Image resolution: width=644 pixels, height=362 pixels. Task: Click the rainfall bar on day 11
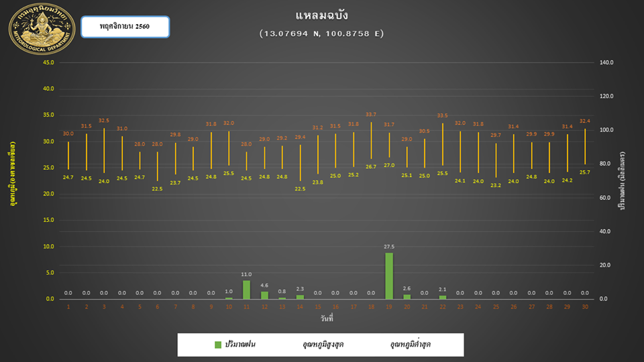(x=246, y=290)
